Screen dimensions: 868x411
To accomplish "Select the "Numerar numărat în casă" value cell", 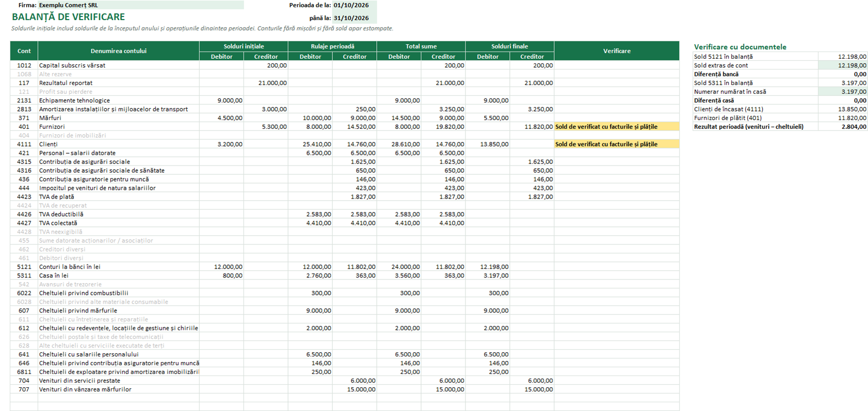I will pyautogui.click(x=843, y=92).
